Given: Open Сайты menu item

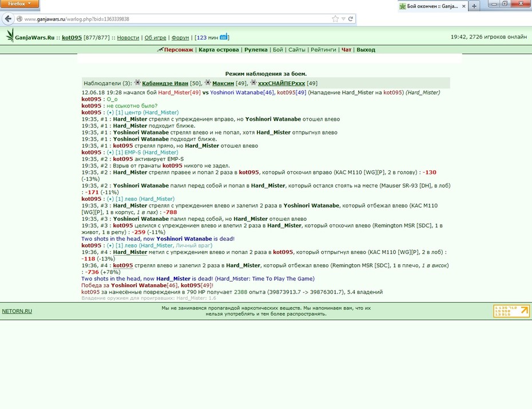Looking at the screenshot, I should (297, 50).
